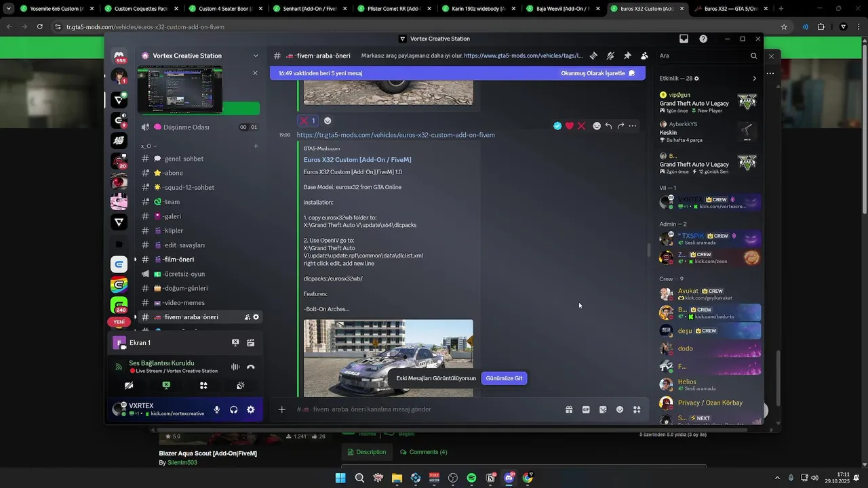This screenshot has width=868, height=488.
Task: Open sticker picker in message bar
Action: coord(603,409)
